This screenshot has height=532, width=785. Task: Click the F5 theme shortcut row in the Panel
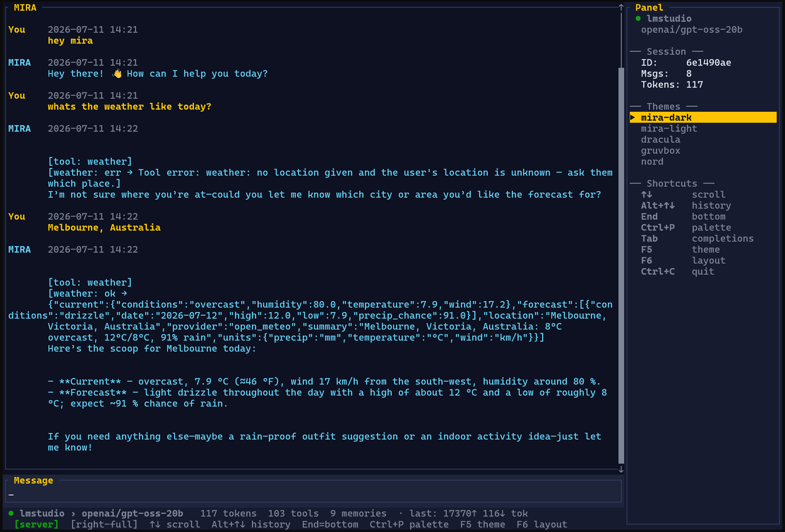pos(680,250)
